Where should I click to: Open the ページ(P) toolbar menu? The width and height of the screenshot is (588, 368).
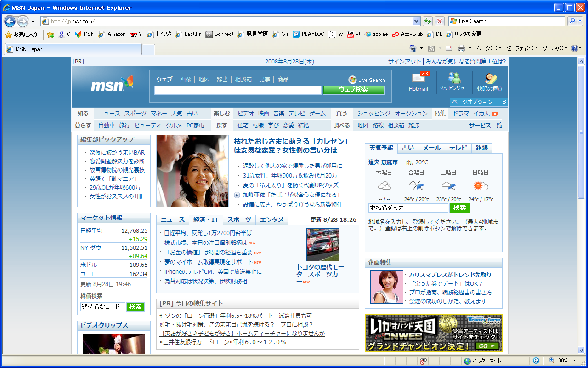point(489,48)
